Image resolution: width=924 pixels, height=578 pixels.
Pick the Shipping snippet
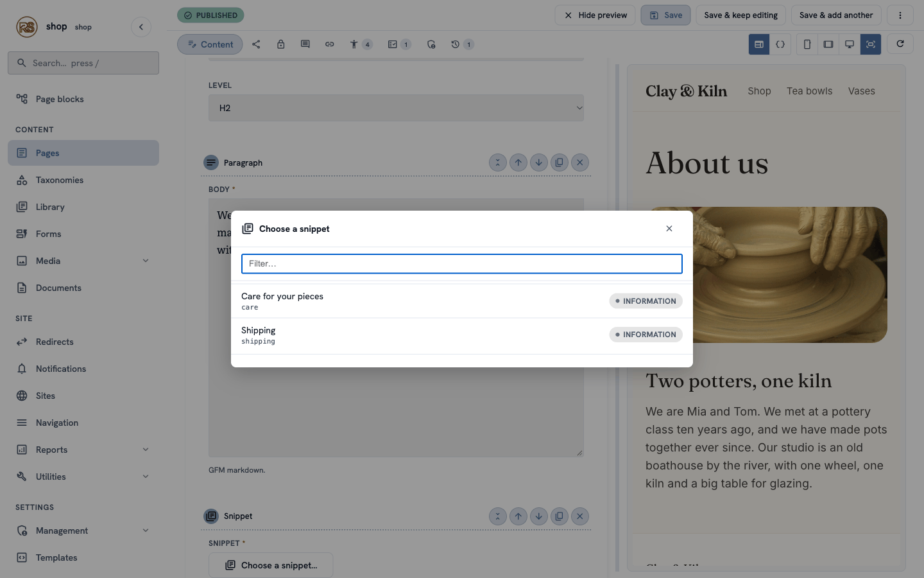tap(462, 335)
